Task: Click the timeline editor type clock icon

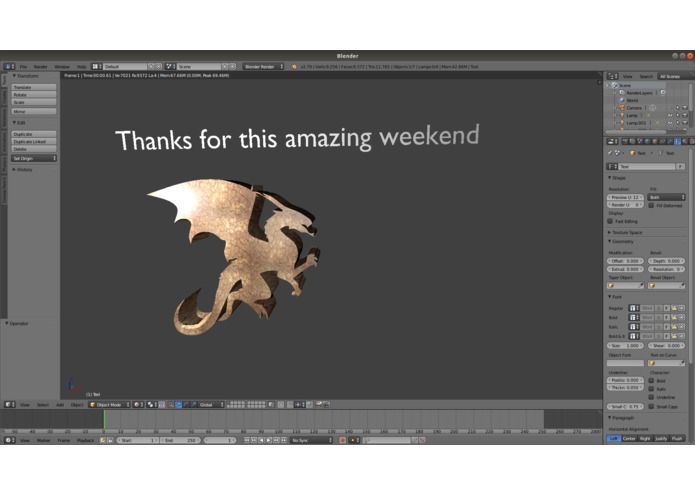Action: 9,440
